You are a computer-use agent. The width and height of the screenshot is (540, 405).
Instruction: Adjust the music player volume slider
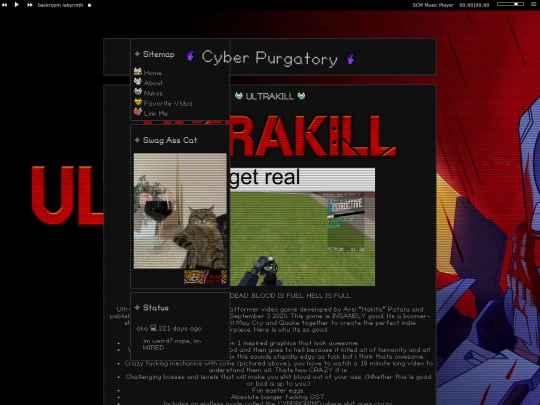pos(510,4)
